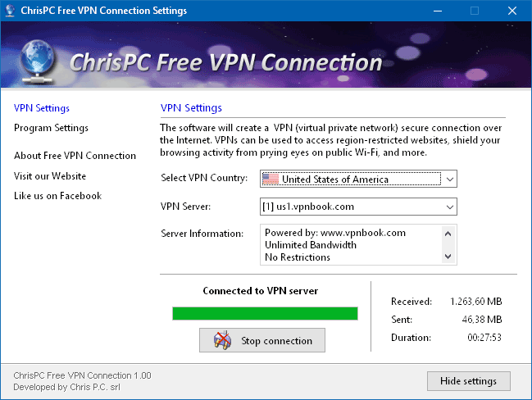The image size is (532, 400).
Task: Click the Hide settings button
Action: click(x=468, y=381)
